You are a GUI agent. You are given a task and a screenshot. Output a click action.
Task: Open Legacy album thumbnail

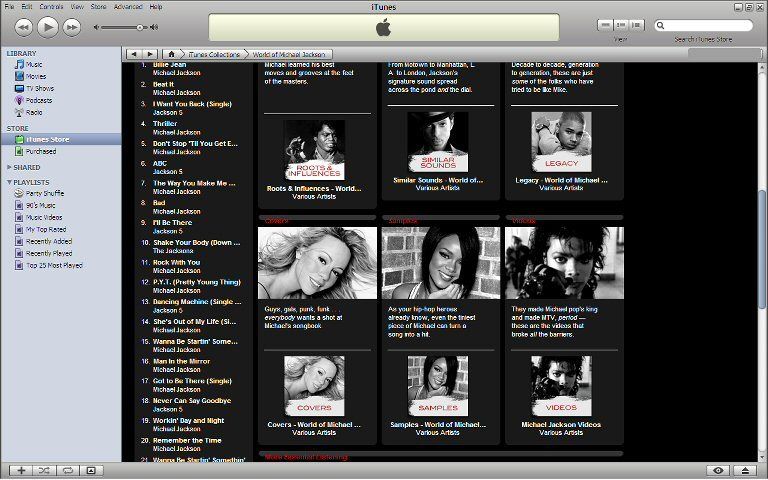point(561,142)
